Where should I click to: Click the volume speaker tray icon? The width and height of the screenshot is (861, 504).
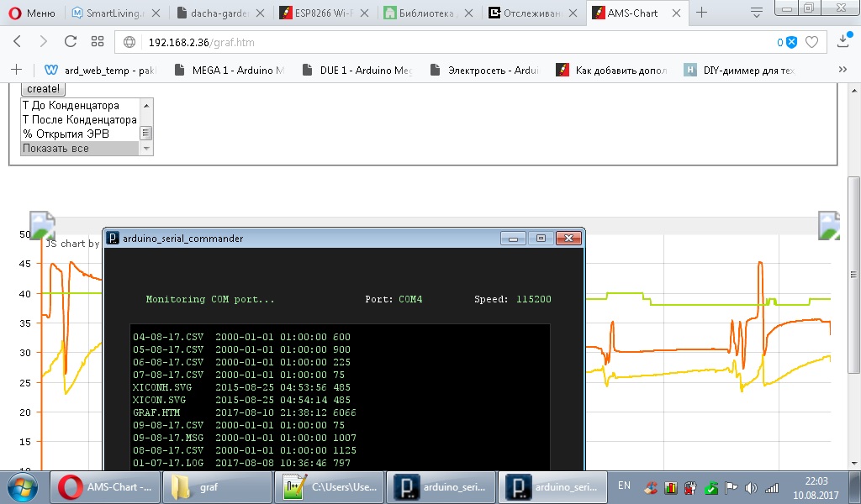751,487
